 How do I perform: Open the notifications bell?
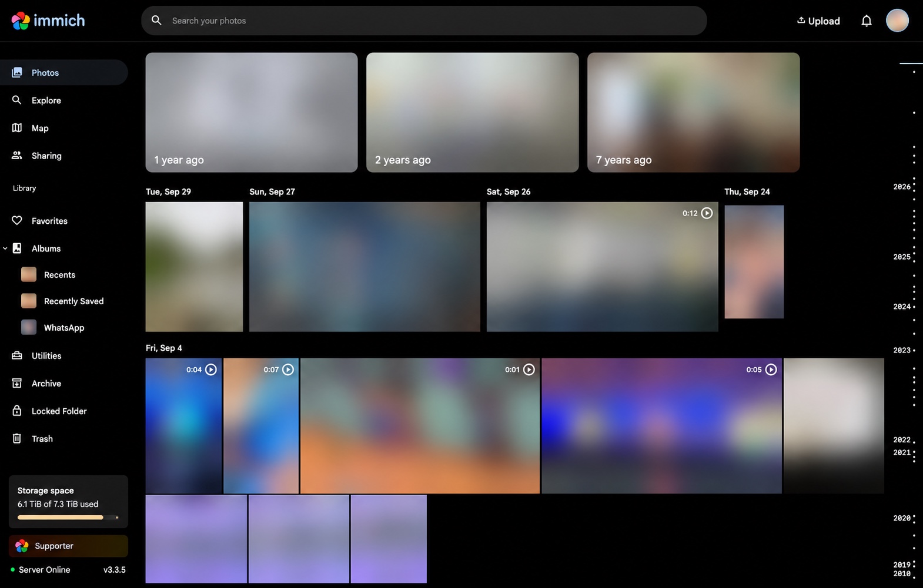click(867, 21)
